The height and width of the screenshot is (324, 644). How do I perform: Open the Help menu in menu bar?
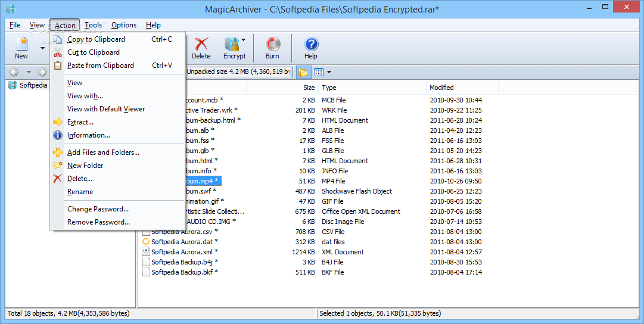(x=153, y=25)
